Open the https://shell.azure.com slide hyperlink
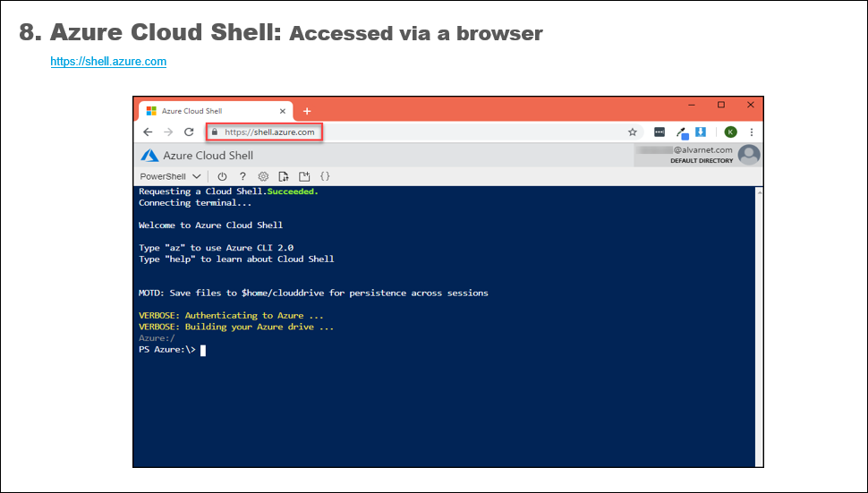The image size is (868, 493). 108,62
